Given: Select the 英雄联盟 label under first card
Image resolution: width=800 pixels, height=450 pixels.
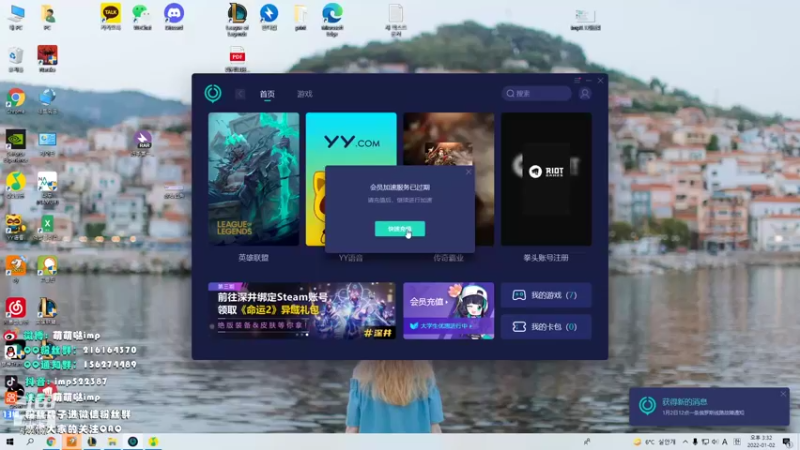Looking at the screenshot, I should coord(254,258).
